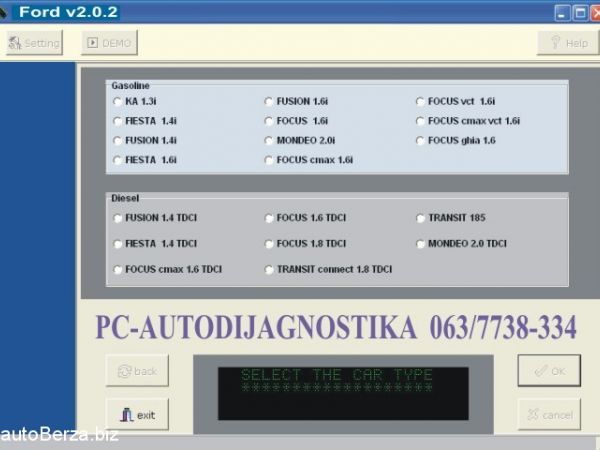The width and height of the screenshot is (600, 450).
Task: Click the back button
Action: click(137, 371)
